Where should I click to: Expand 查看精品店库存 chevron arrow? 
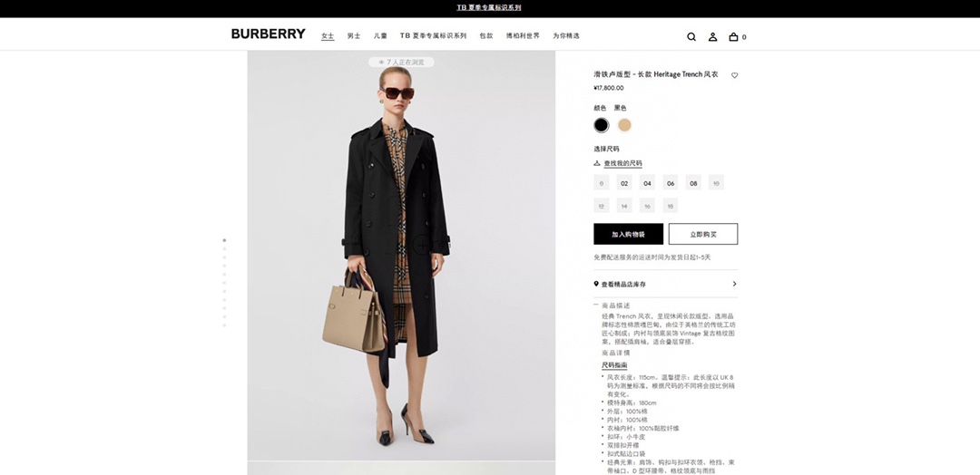tap(734, 284)
